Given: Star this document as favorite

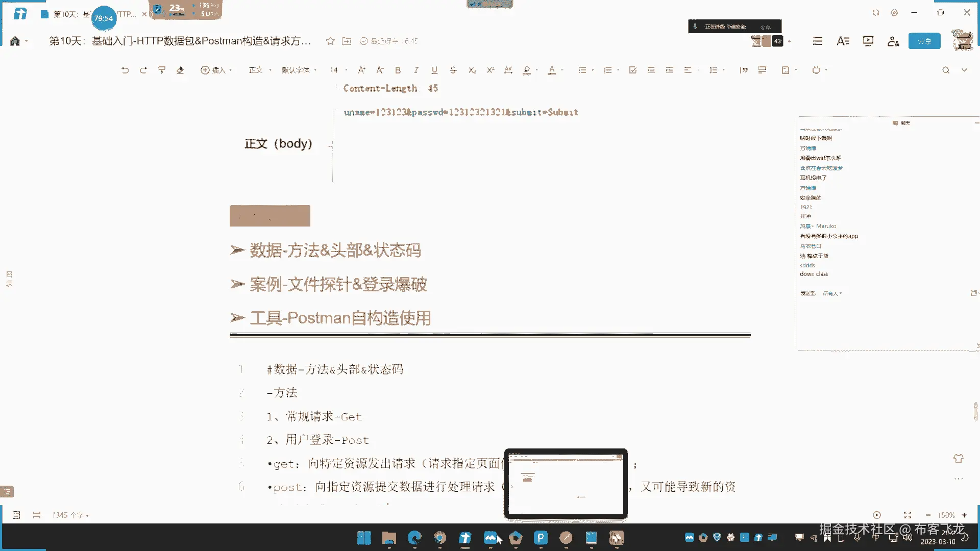Looking at the screenshot, I should tap(330, 41).
